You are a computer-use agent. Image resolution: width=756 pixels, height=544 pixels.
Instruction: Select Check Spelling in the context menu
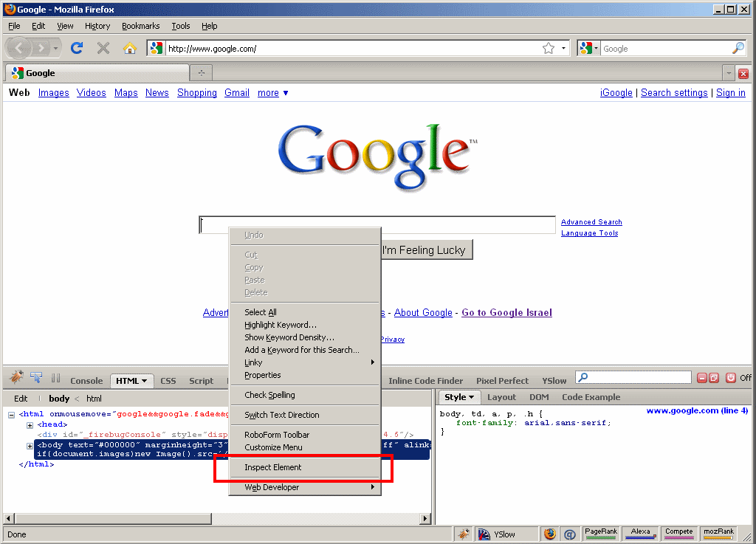click(269, 395)
